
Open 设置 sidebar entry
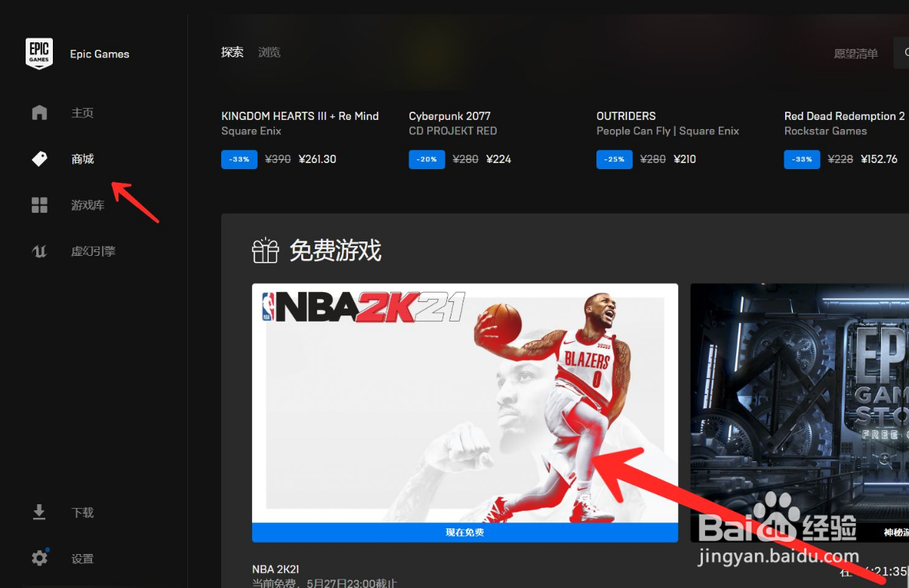pyautogui.click(x=82, y=559)
